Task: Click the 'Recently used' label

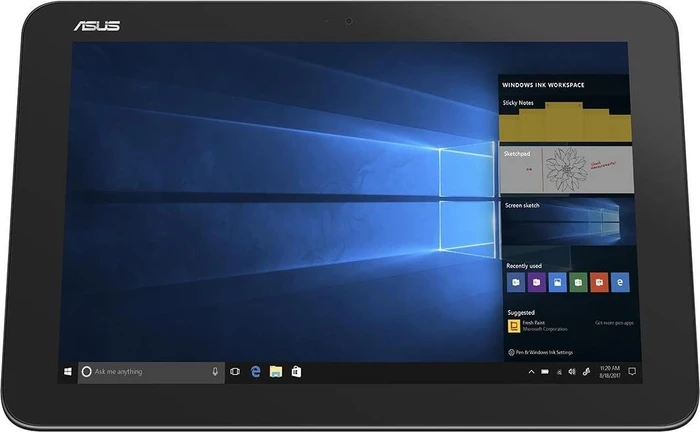Action: [x=524, y=266]
